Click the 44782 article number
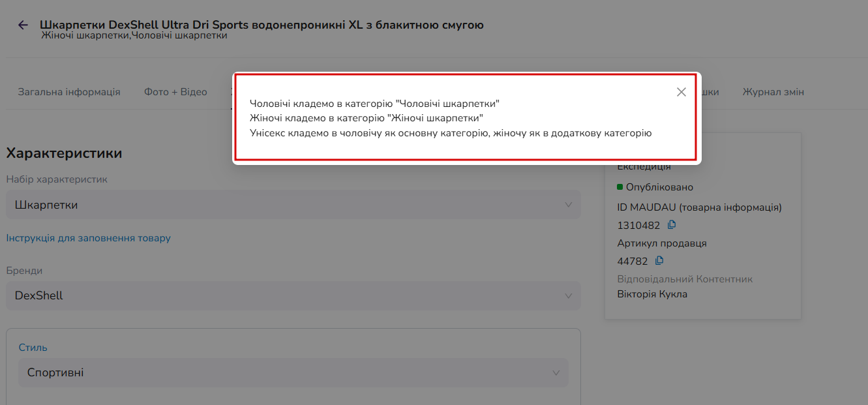 pos(633,262)
